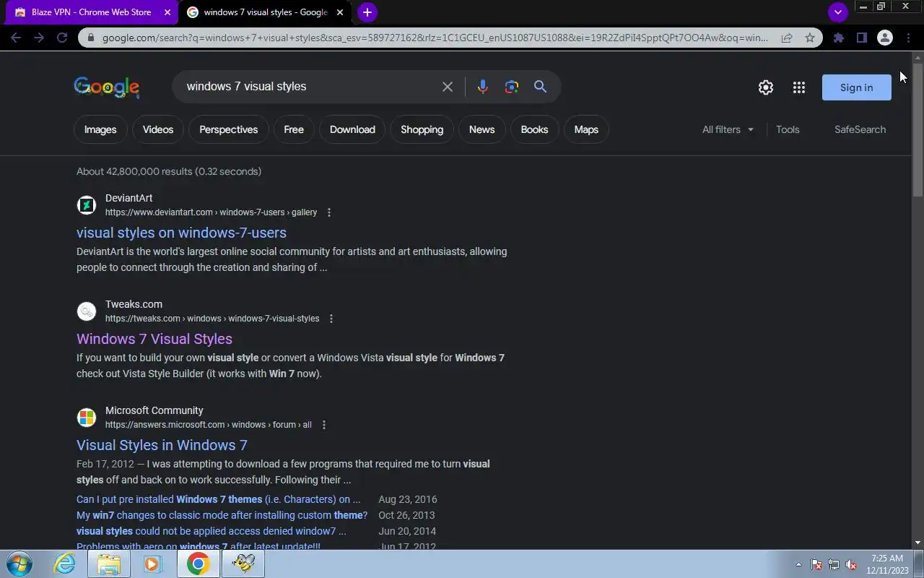Share this page from the address bar
This screenshot has height=578, width=924.
pos(787,38)
